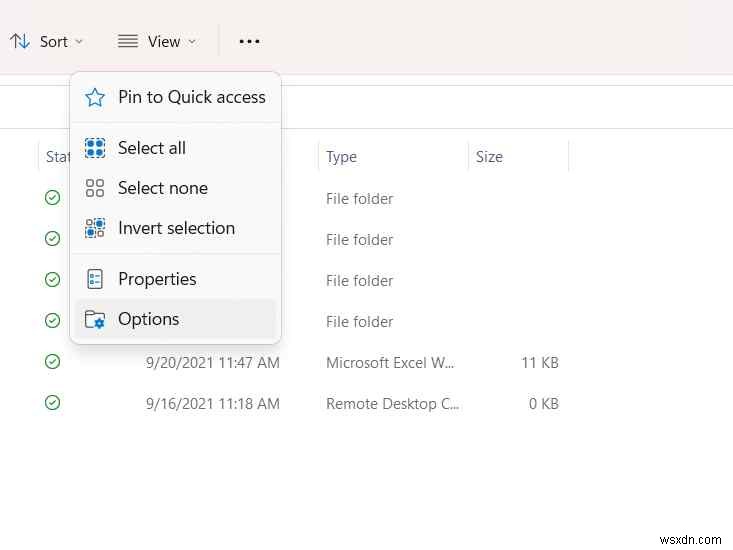Click sync status icon of second File folder row
This screenshot has width=733, height=550.
[x=52, y=238]
